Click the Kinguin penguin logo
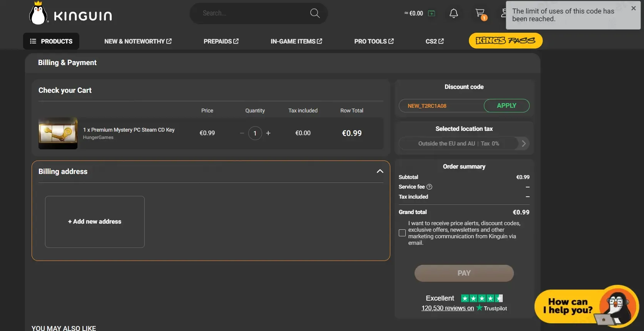This screenshot has height=331, width=644. (70, 13)
